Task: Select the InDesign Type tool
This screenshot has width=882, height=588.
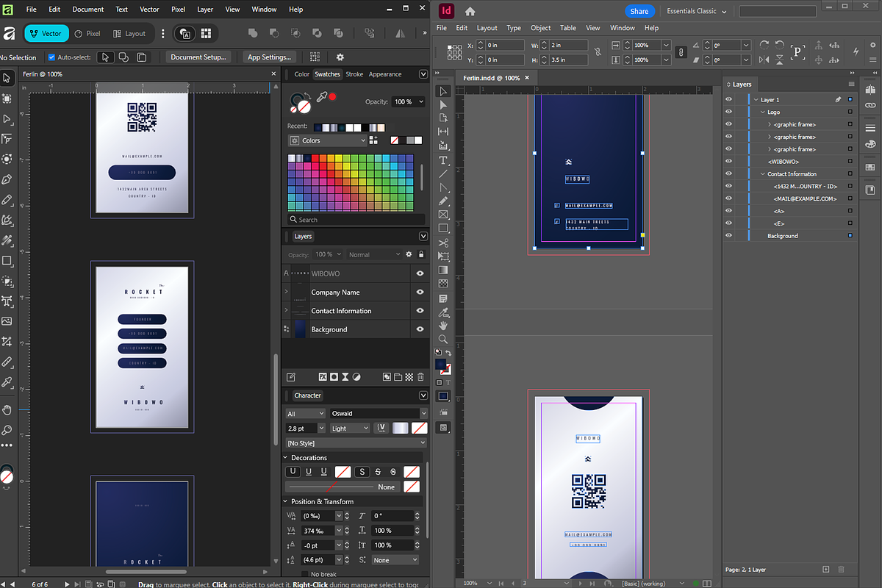Action: 443,160
